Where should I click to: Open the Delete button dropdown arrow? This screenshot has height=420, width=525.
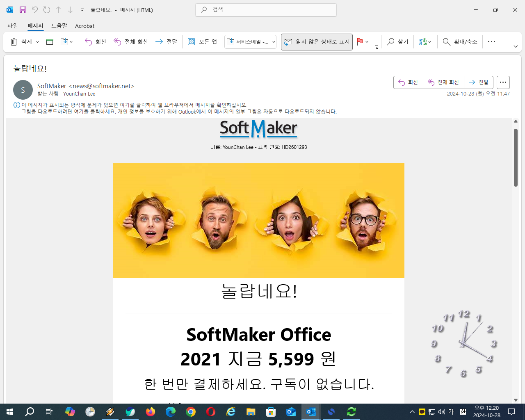coord(37,42)
